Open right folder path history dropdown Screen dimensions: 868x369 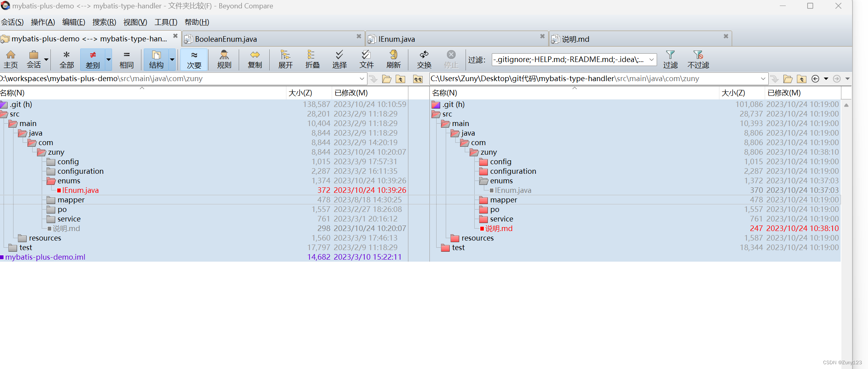coord(763,79)
